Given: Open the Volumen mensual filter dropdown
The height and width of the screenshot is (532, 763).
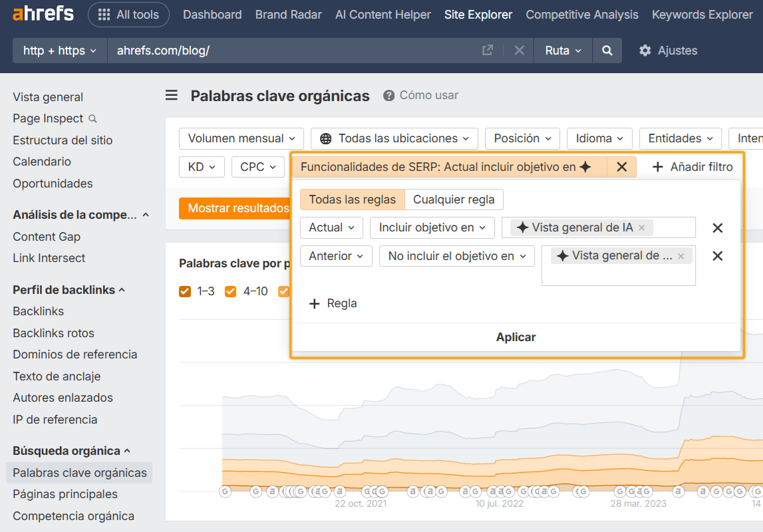Looking at the screenshot, I should tap(241, 138).
